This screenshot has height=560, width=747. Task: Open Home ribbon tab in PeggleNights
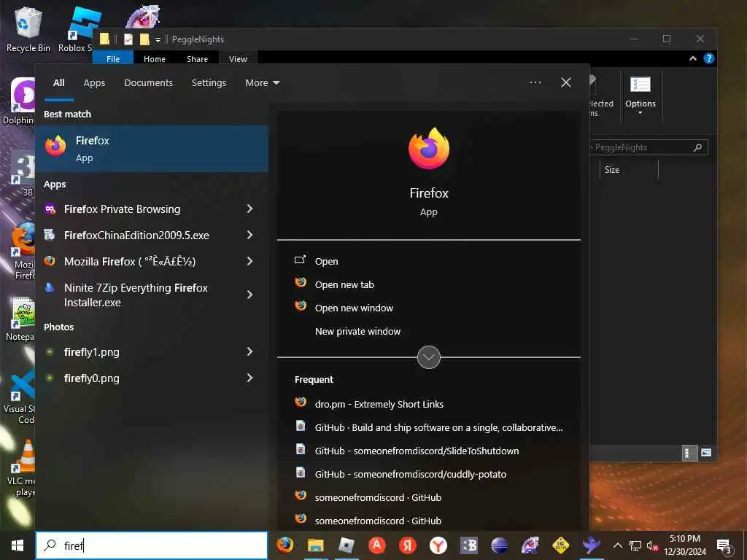pyautogui.click(x=155, y=59)
